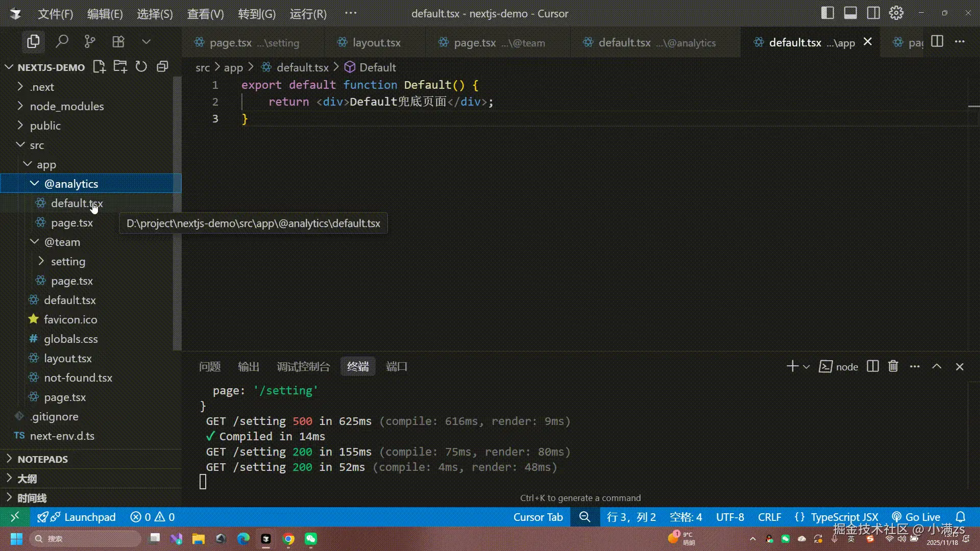
Task: Kill terminal with the trash icon
Action: point(893,366)
